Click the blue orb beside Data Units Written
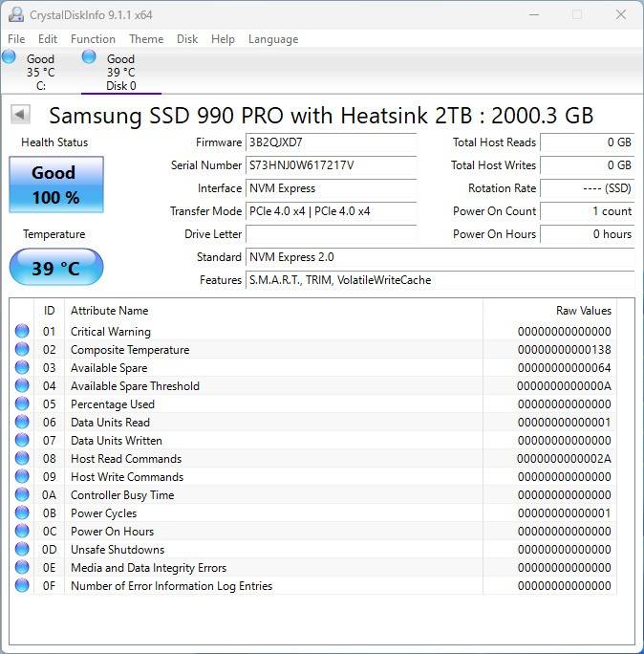This screenshot has width=644, height=654. click(x=22, y=440)
